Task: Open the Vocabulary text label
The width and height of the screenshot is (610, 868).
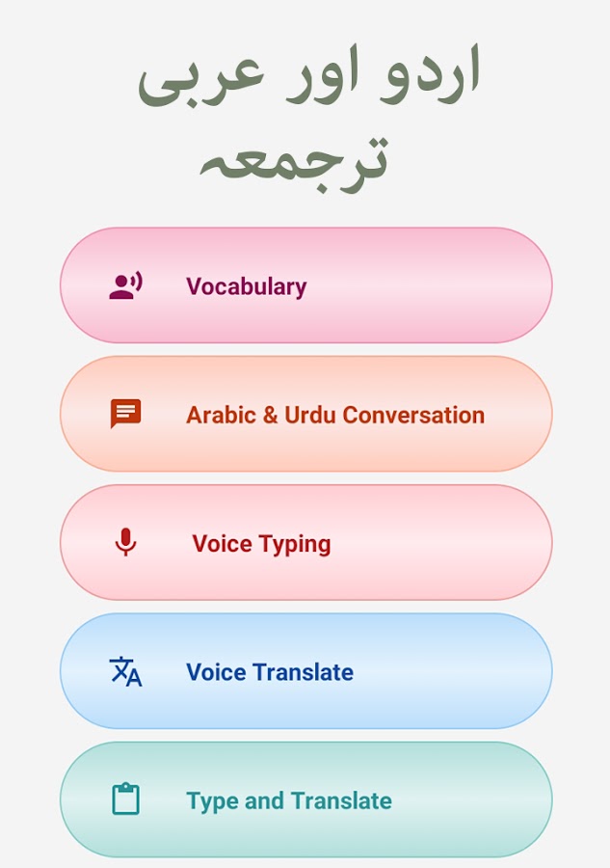Action: click(246, 286)
